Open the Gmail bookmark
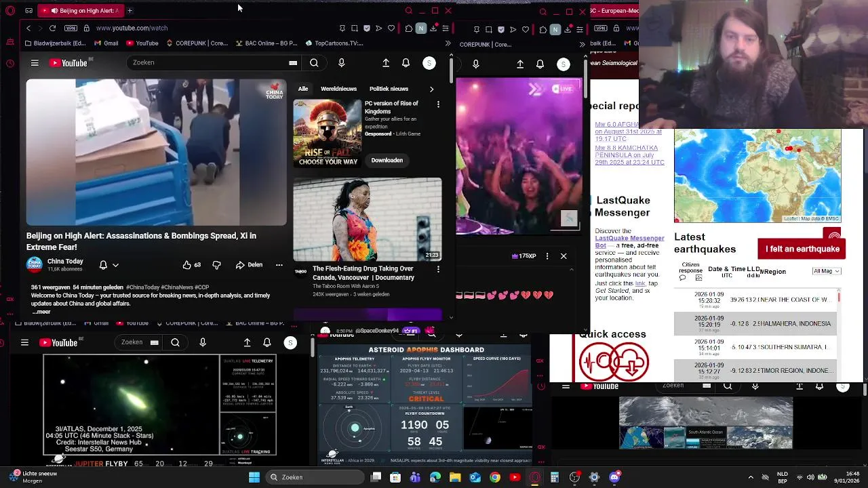Viewport: 868px width, 488px height. coord(106,43)
